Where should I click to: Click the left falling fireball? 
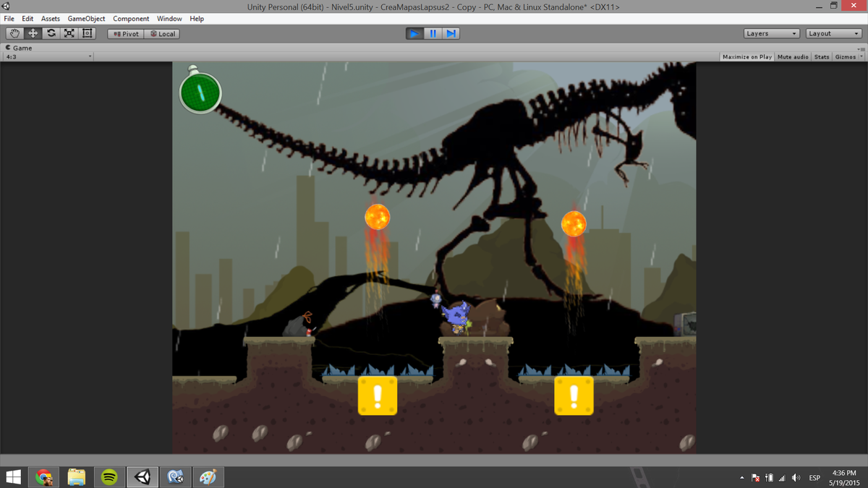tap(377, 216)
